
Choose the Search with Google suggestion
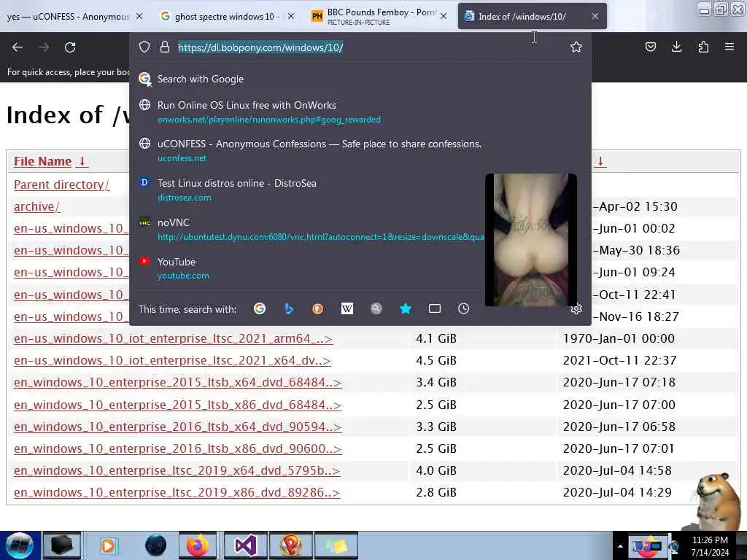(360, 79)
